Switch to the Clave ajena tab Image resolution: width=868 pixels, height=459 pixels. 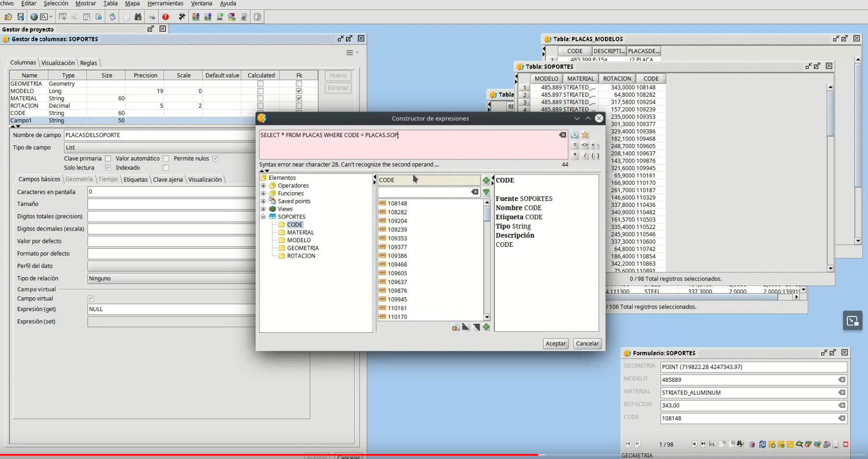[x=168, y=180]
